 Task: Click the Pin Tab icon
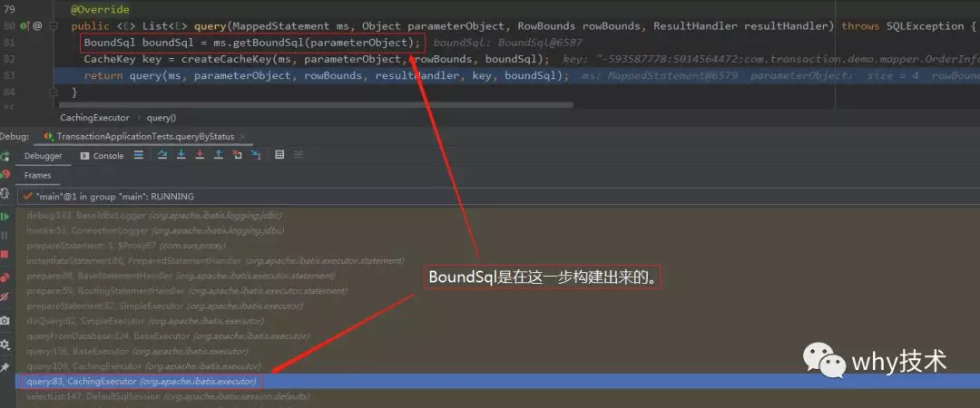click(5, 367)
